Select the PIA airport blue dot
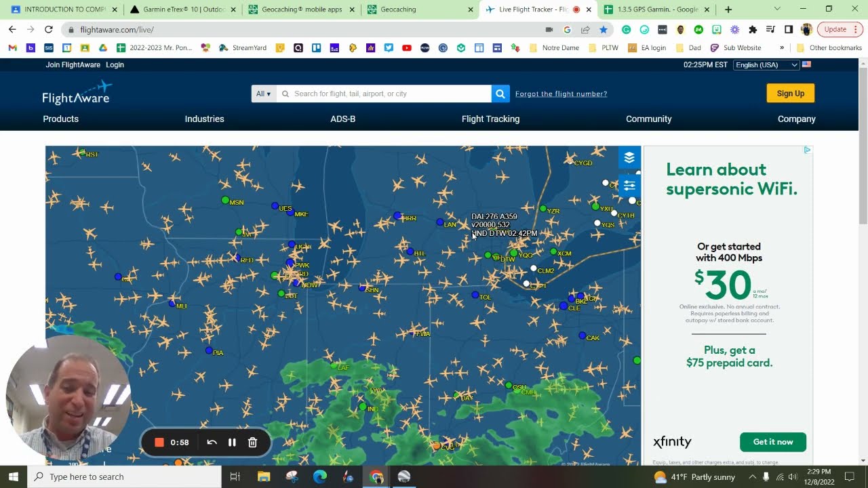868x488 pixels. pos(209,351)
